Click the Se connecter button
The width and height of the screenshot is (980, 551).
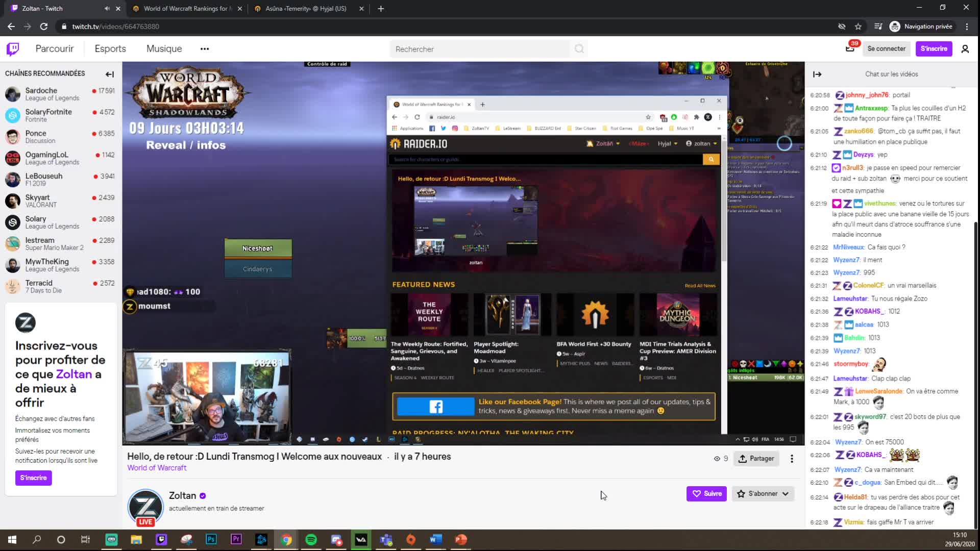(886, 49)
